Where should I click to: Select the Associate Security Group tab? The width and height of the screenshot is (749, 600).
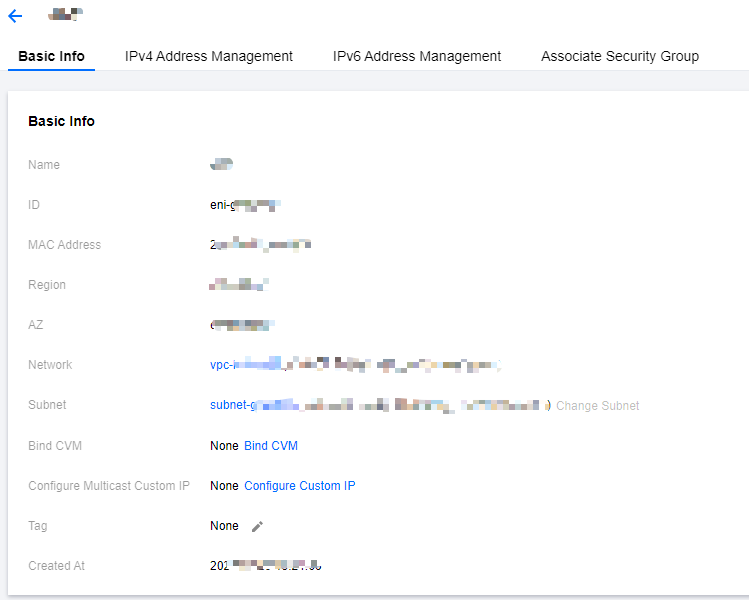(x=620, y=56)
